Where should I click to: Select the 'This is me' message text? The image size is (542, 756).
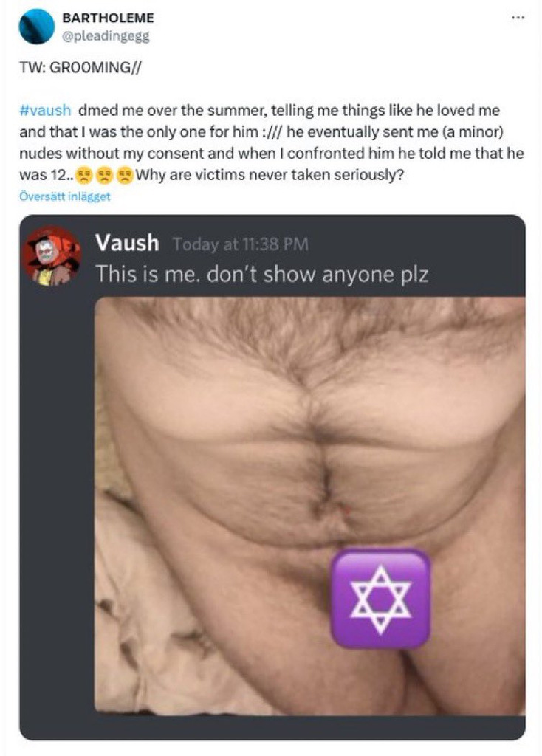tap(262, 275)
